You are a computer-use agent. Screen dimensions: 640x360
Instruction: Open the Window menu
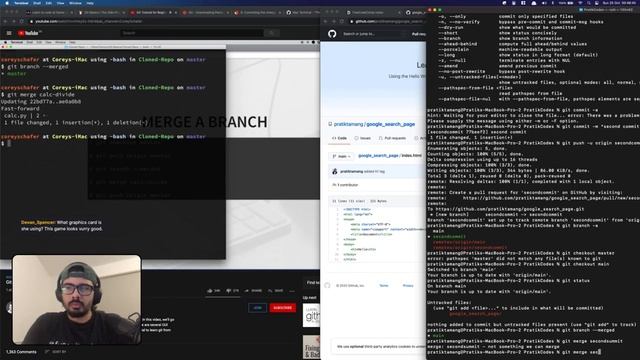[75, 3]
